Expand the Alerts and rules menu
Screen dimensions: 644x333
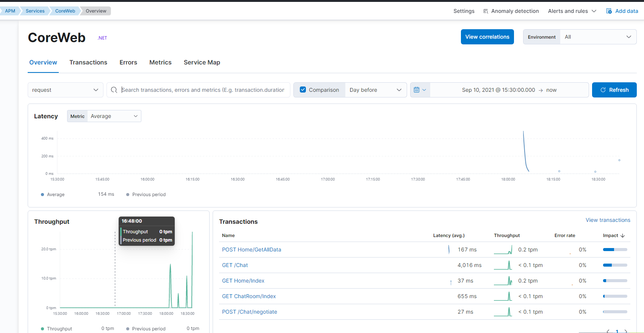(x=572, y=11)
